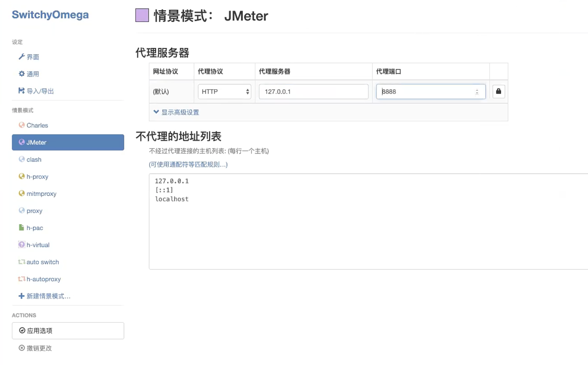Viewport: 588px width, 365px height.
Task: Click the SwitchyOmega title link
Action: (x=50, y=15)
